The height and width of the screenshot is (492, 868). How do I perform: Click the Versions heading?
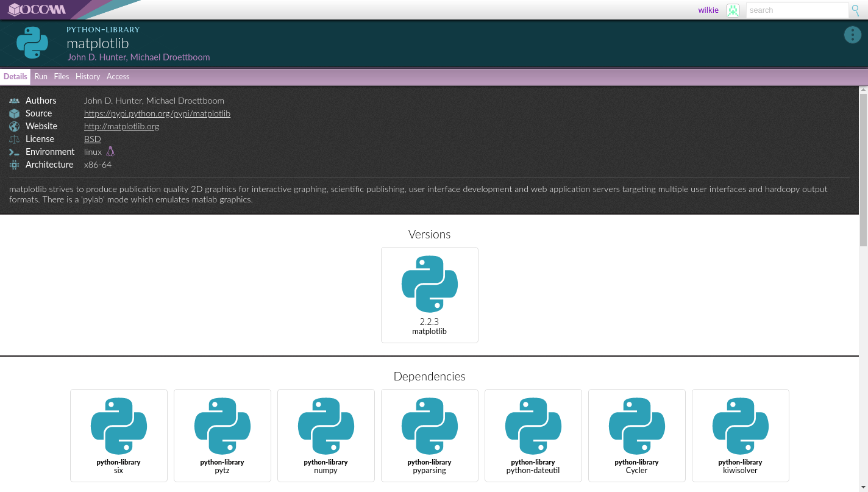pyautogui.click(x=430, y=235)
